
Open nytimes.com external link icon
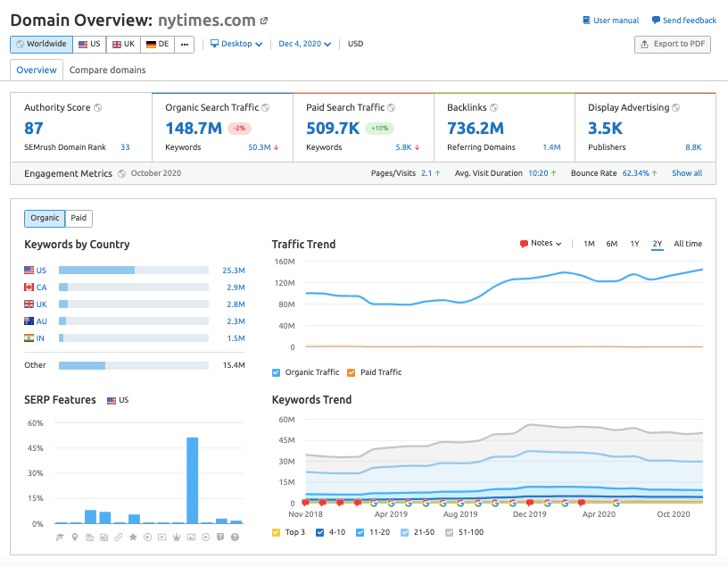264,21
